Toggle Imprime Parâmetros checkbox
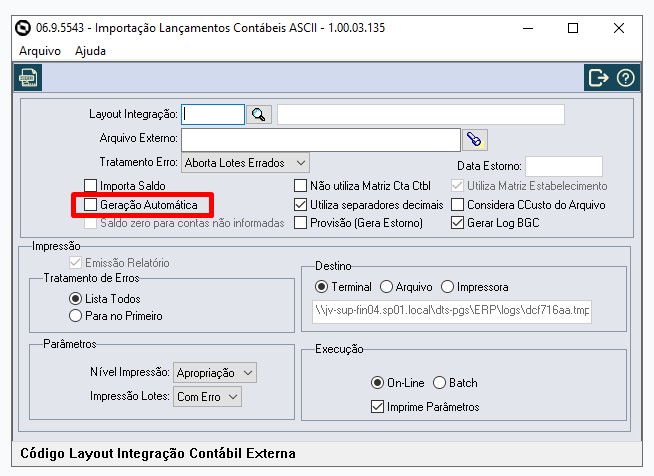 click(x=377, y=407)
